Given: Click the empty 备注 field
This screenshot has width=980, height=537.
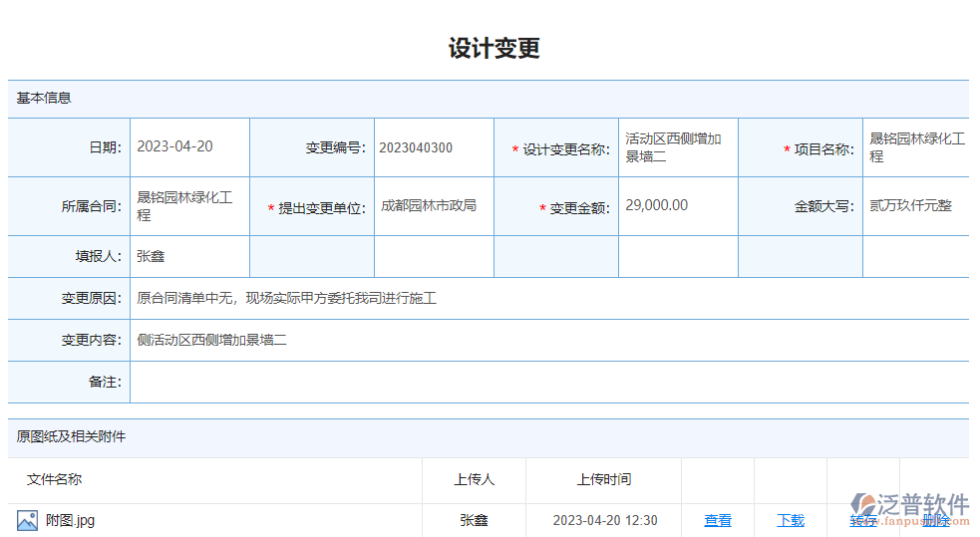Looking at the screenshot, I should 549,383.
